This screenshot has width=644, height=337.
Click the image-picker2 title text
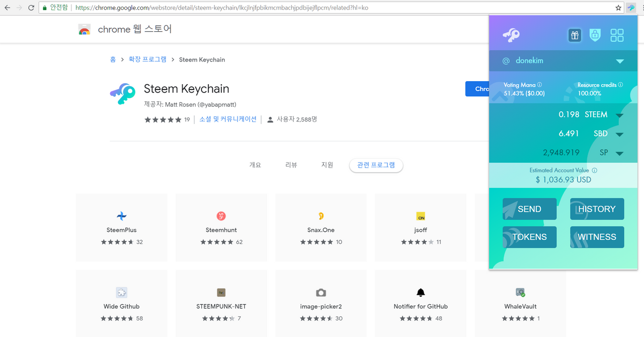pos(321,306)
